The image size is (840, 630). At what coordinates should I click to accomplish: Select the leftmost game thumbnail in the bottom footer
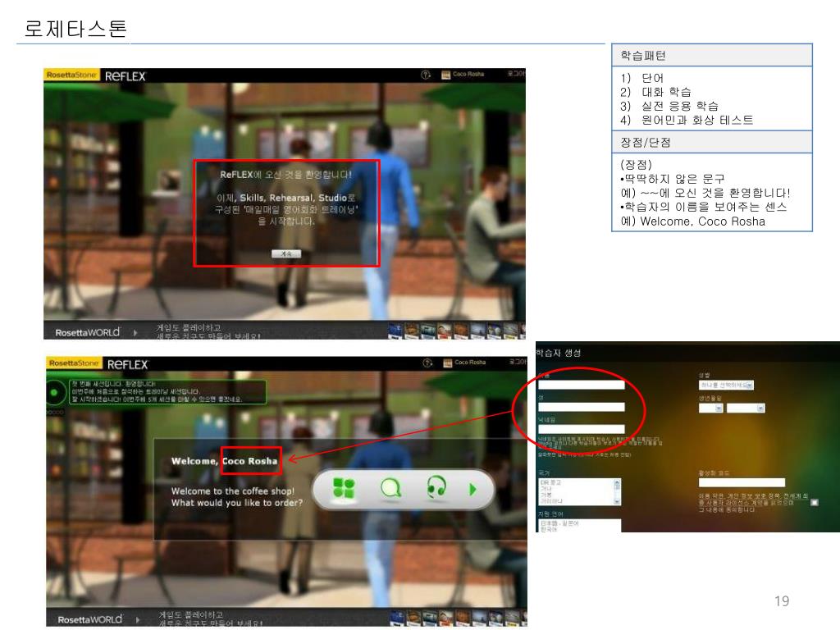[x=397, y=618]
